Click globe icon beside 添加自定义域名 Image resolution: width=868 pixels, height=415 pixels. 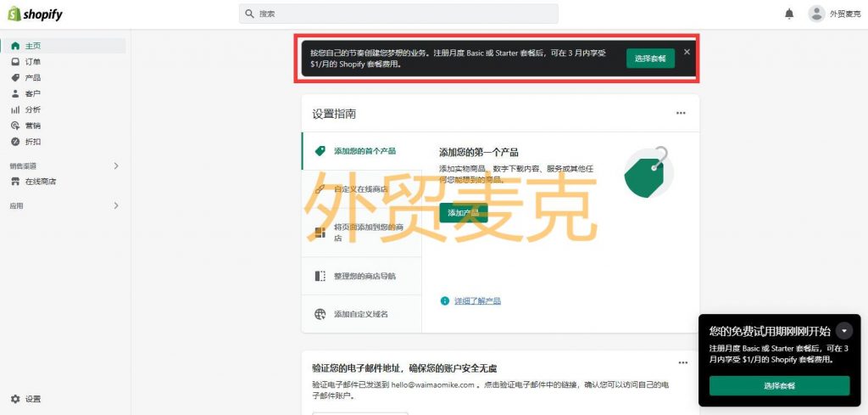[x=320, y=314]
